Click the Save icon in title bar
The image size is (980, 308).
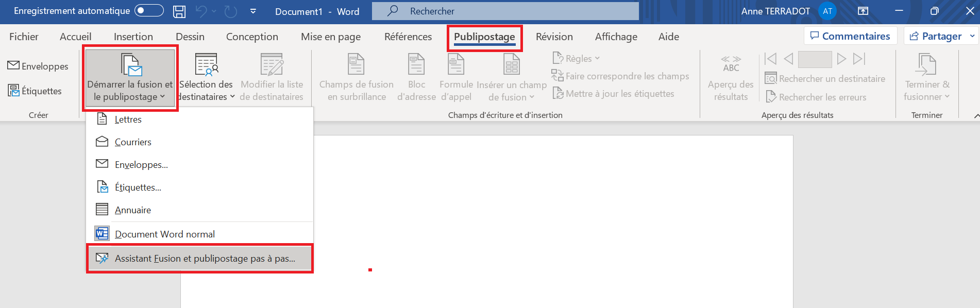click(179, 11)
